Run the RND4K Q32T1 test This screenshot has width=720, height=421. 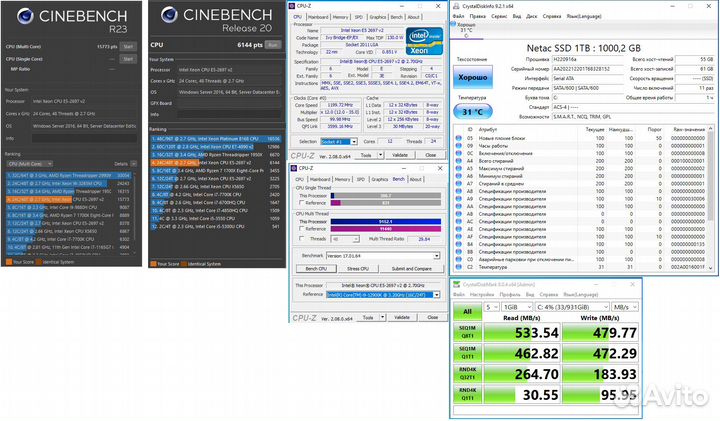(467, 373)
